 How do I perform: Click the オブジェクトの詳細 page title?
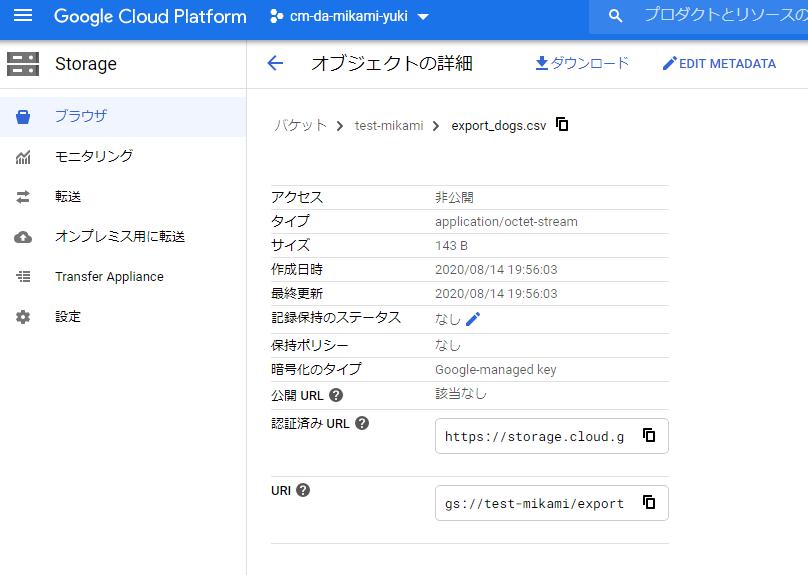click(x=392, y=63)
